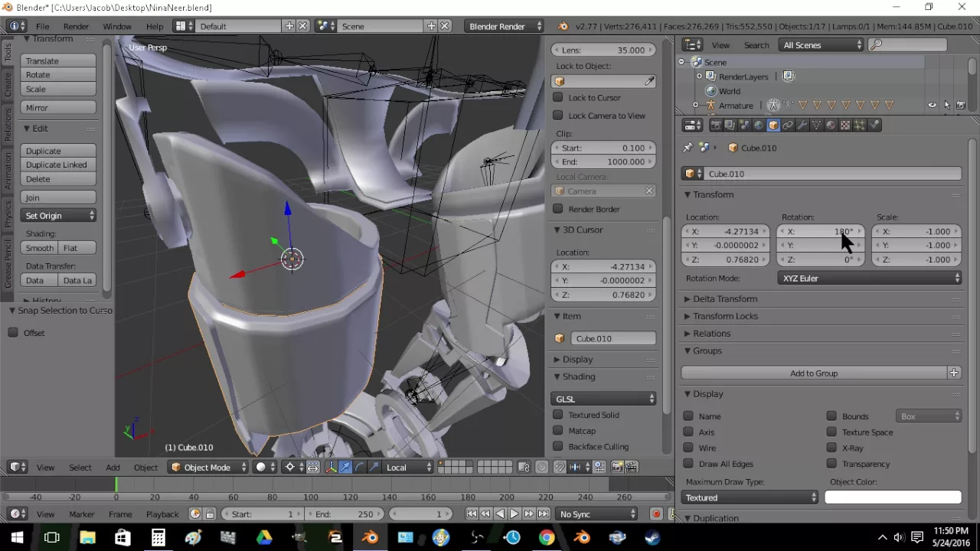Open the Render properties tab camera icon
Viewport: 980px width, 551px height.
(716, 125)
